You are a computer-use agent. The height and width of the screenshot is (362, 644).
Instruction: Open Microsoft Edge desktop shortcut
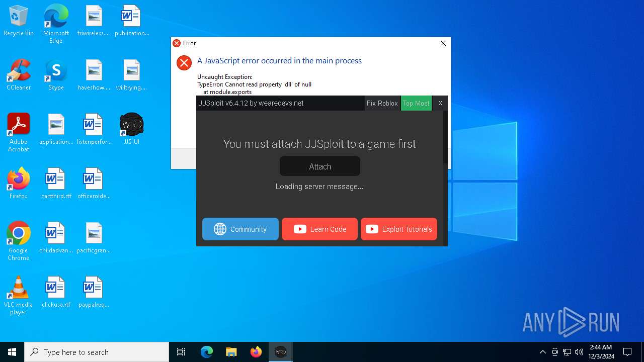pyautogui.click(x=56, y=24)
